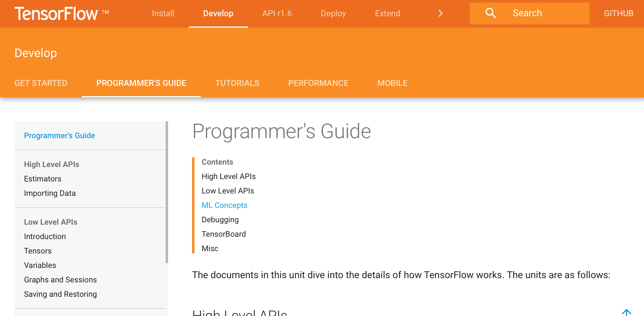Viewport: 644px width, 316px height.
Task: Click the TensorFlow logo
Action: (x=56, y=14)
